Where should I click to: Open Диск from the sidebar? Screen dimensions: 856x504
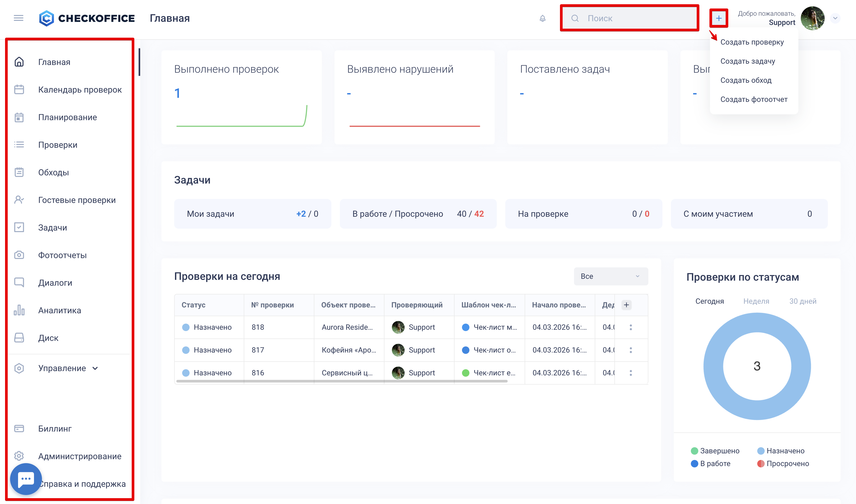pos(48,338)
